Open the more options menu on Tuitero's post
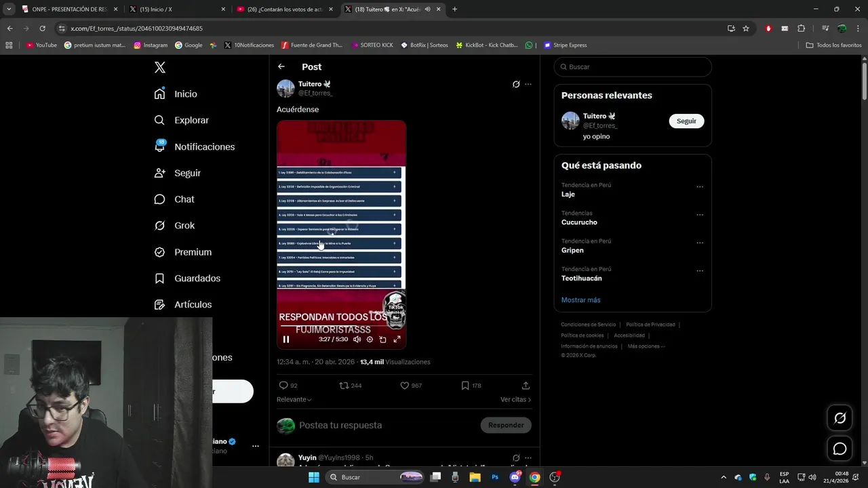This screenshot has width=868, height=488. click(x=528, y=84)
